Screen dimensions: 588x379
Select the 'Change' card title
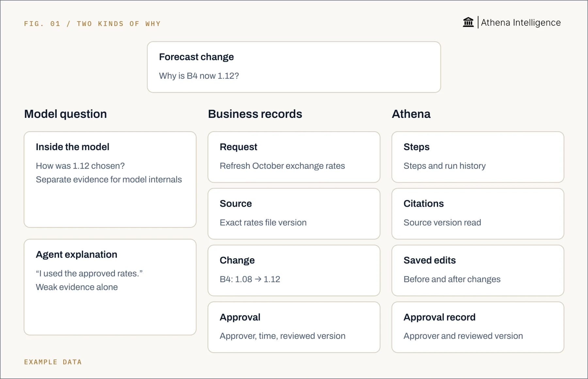pos(237,261)
